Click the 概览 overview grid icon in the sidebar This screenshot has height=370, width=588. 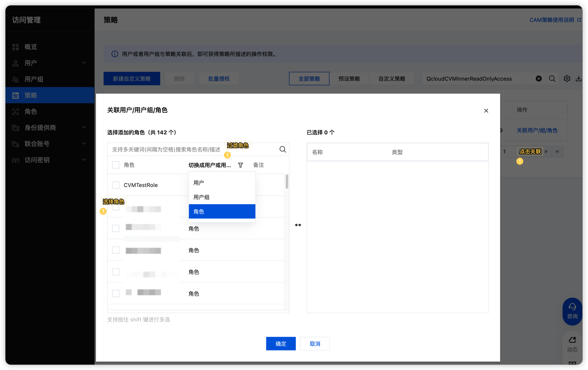[x=16, y=47]
